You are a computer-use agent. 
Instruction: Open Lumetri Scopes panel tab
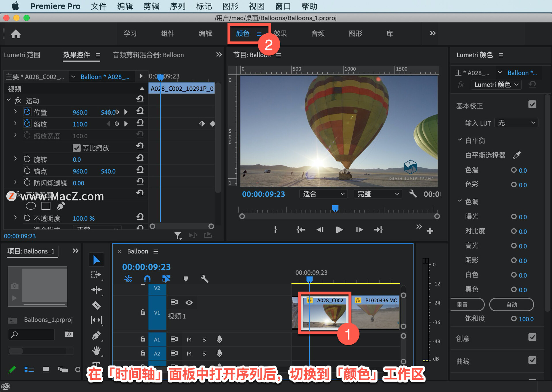tap(22, 55)
